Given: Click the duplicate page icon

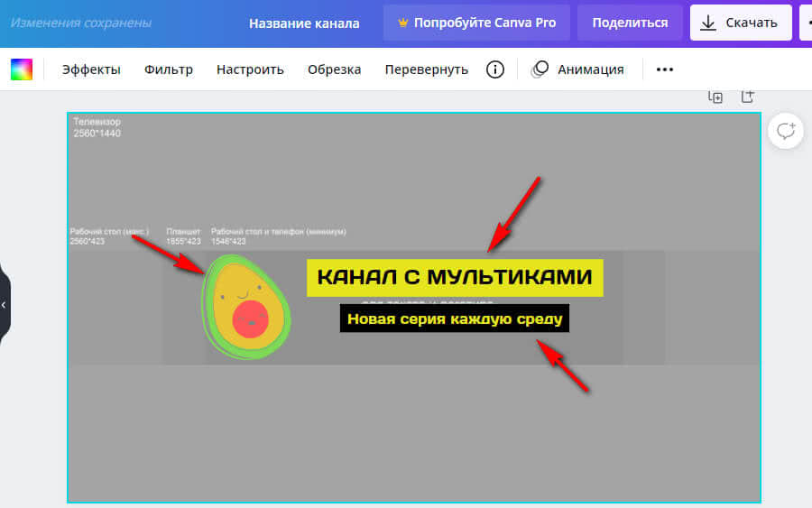Looking at the screenshot, I should pyautogui.click(x=715, y=97).
